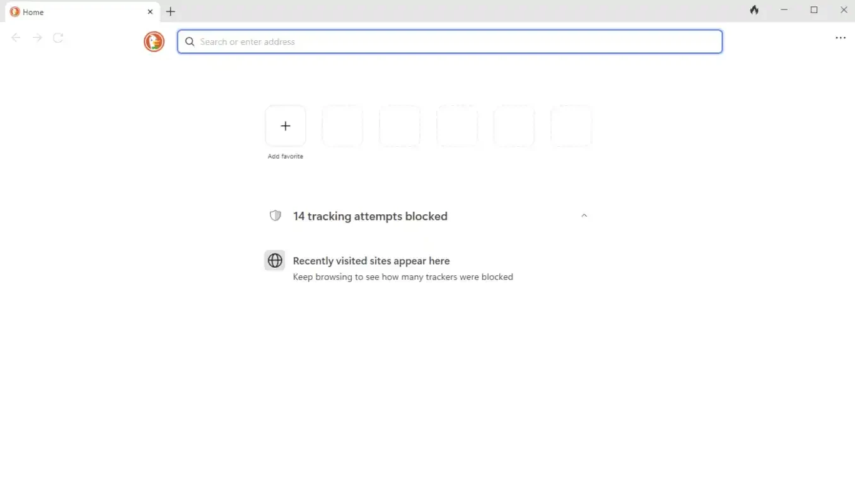Click the Add favorite plus tile

(286, 126)
